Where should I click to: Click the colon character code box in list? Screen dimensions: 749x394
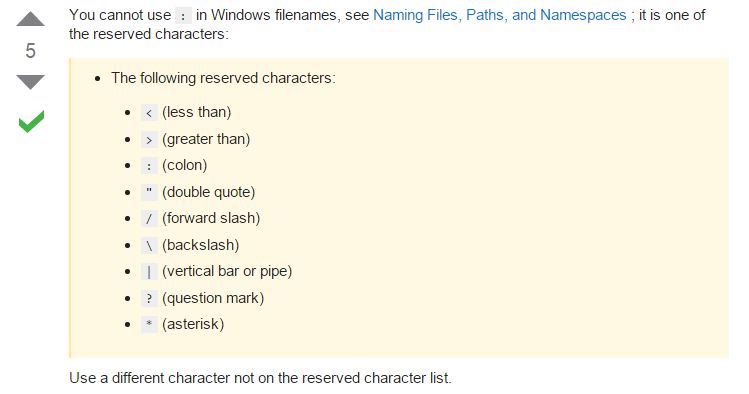coord(149,166)
